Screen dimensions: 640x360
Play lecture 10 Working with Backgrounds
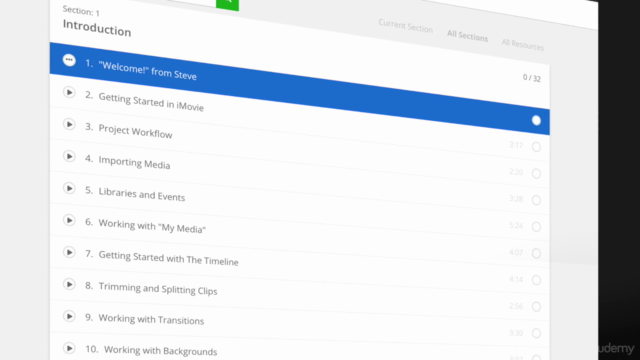tap(69, 348)
